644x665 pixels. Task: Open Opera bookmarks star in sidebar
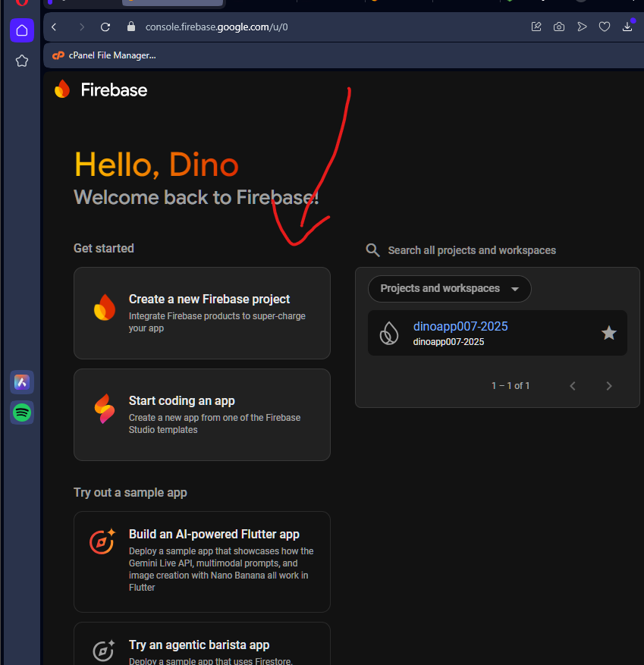[22, 61]
